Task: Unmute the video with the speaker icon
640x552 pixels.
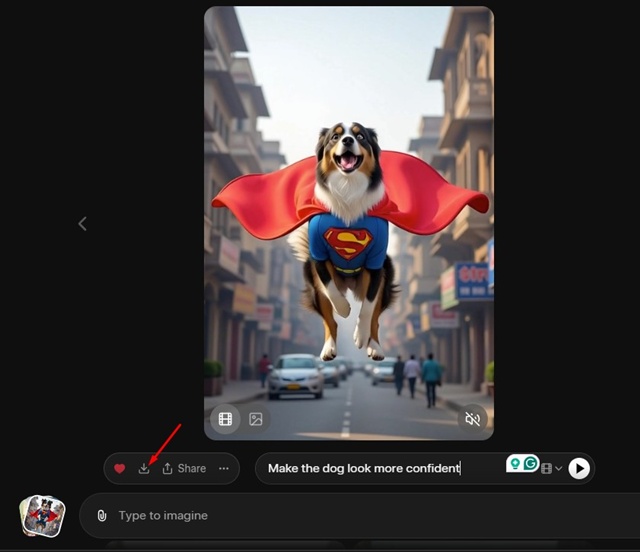Action: (x=473, y=419)
